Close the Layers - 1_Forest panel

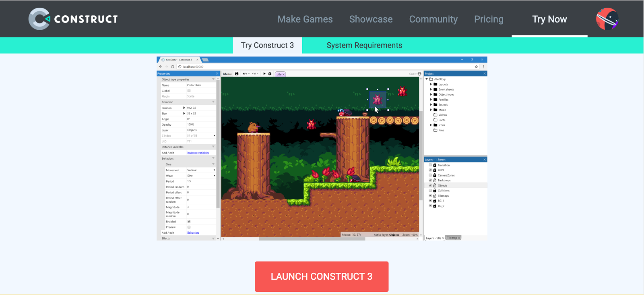pyautogui.click(x=485, y=160)
